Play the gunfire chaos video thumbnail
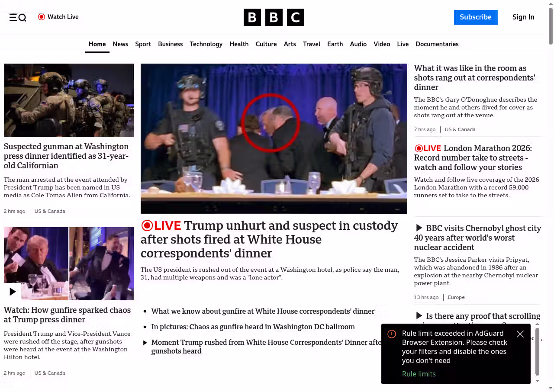The image size is (554, 392). click(x=13, y=292)
